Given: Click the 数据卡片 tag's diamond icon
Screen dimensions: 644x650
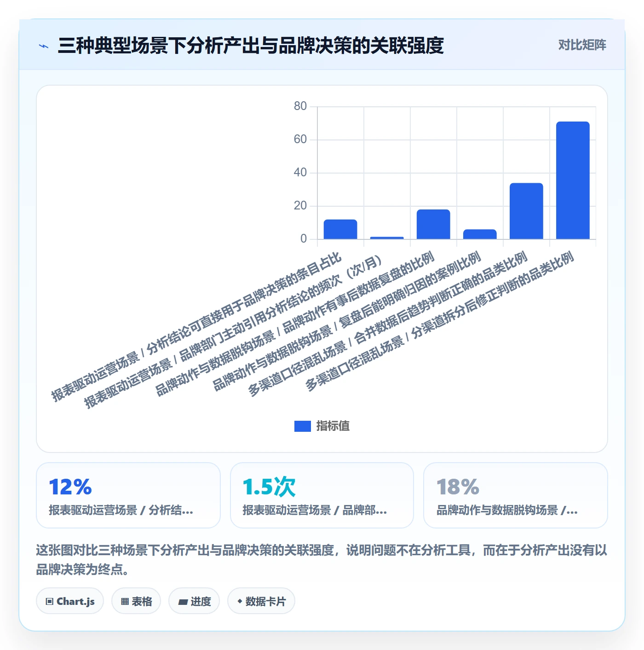Looking at the screenshot, I should (240, 601).
